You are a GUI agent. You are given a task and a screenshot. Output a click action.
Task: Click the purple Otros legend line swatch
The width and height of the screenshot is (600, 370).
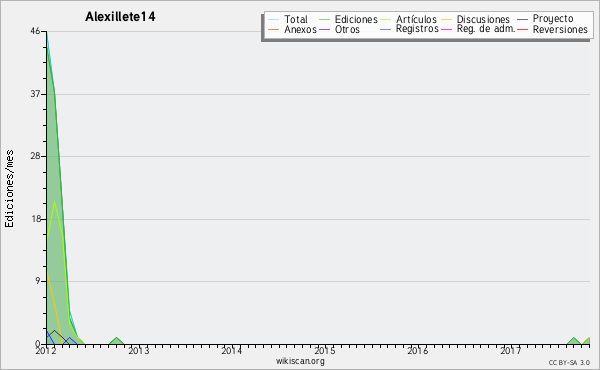[x=324, y=29]
